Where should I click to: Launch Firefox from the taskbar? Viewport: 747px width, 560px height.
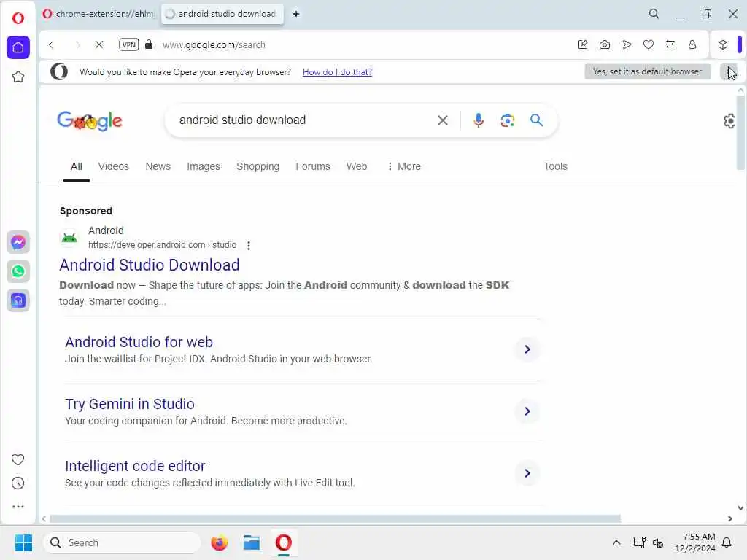tap(219, 542)
